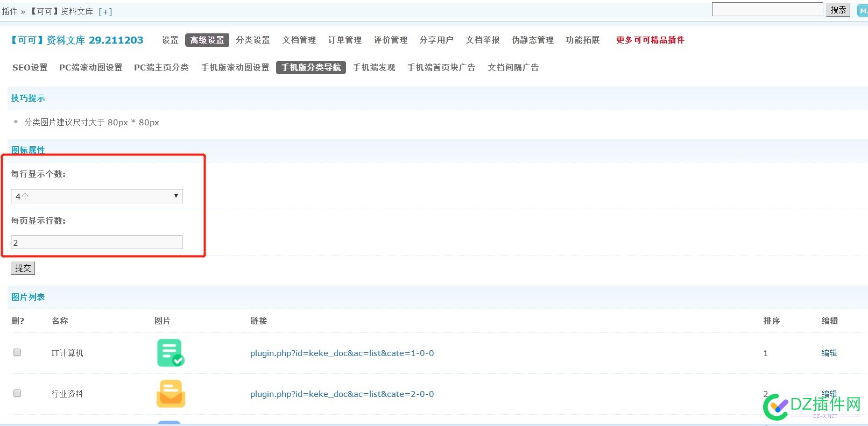Switch to 分享用户 tab
This screenshot has height=426, width=868.
(436, 40)
